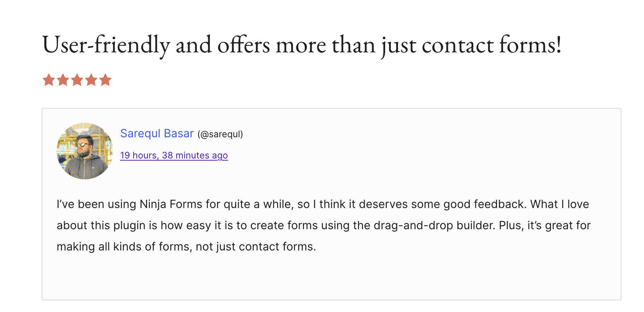Screen dimensions: 644x312
Task: Click the fourth rating star
Action: pos(91,80)
